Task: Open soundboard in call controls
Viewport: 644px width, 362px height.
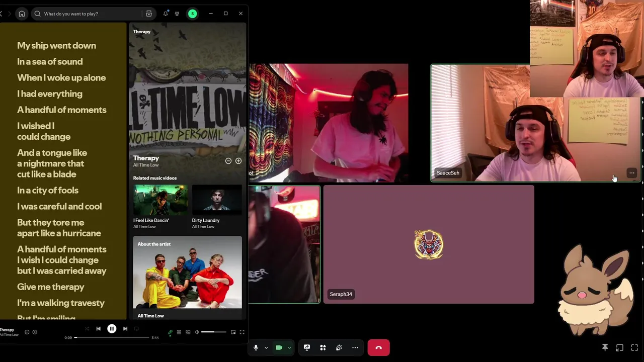Action: click(339, 347)
